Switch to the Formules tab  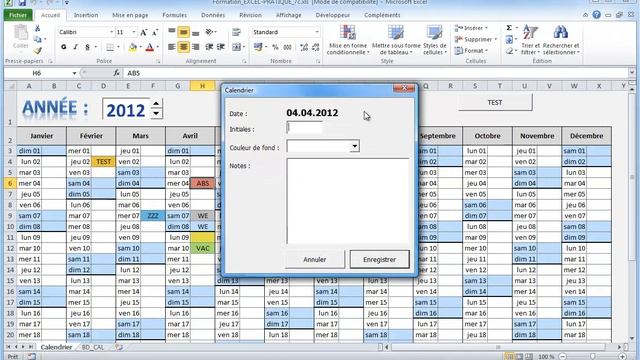pos(174,15)
